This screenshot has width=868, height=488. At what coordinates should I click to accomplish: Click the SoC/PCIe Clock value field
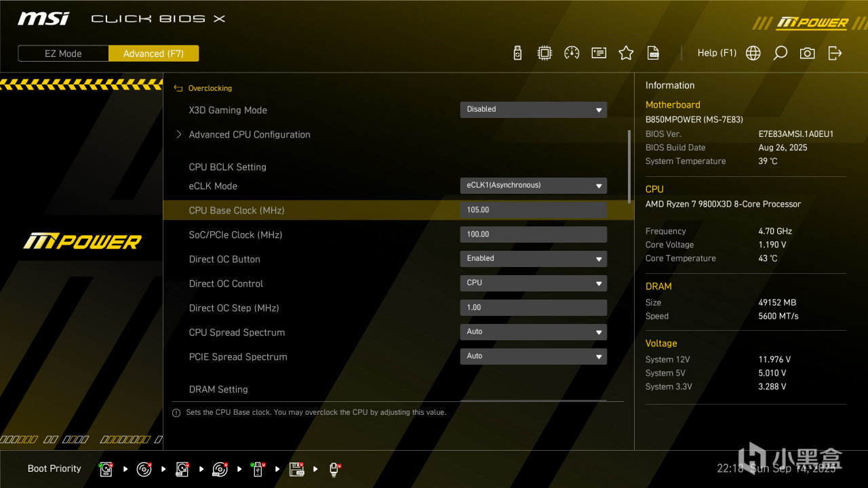pyautogui.click(x=533, y=234)
